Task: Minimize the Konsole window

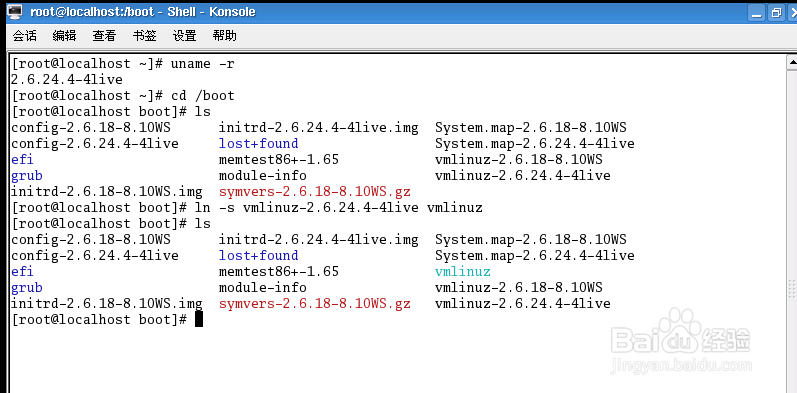Action: pos(757,12)
